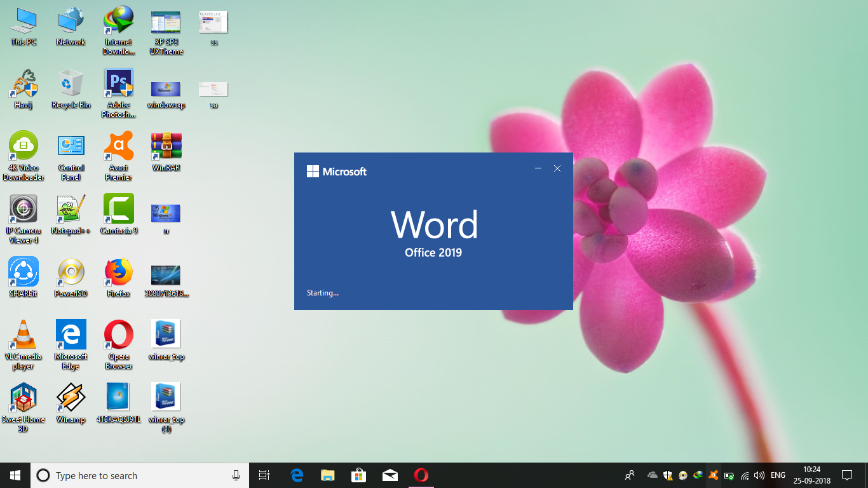Select the Firefox desktop shortcut

tap(119, 278)
